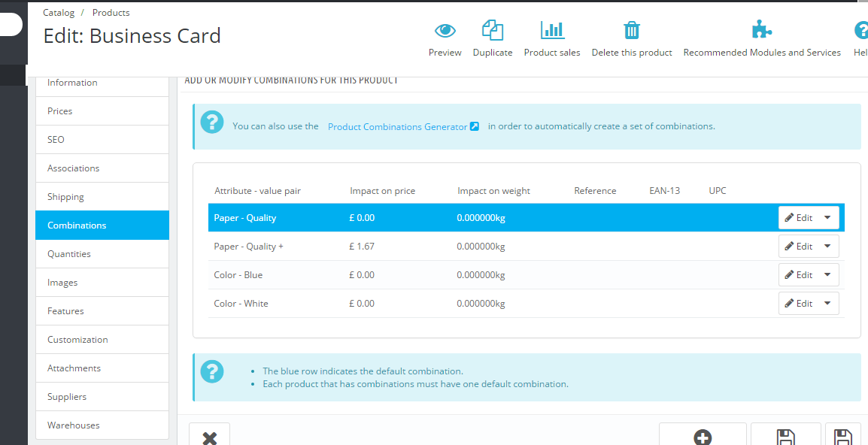Viewport: 868px width, 445px height.
Task: Open the Features tab
Action: (102, 311)
